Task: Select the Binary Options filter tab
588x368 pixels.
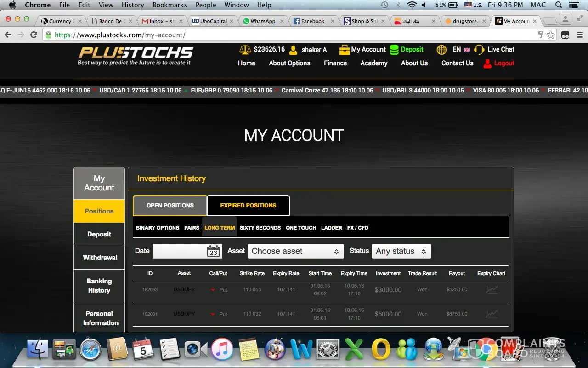Action: (158, 228)
